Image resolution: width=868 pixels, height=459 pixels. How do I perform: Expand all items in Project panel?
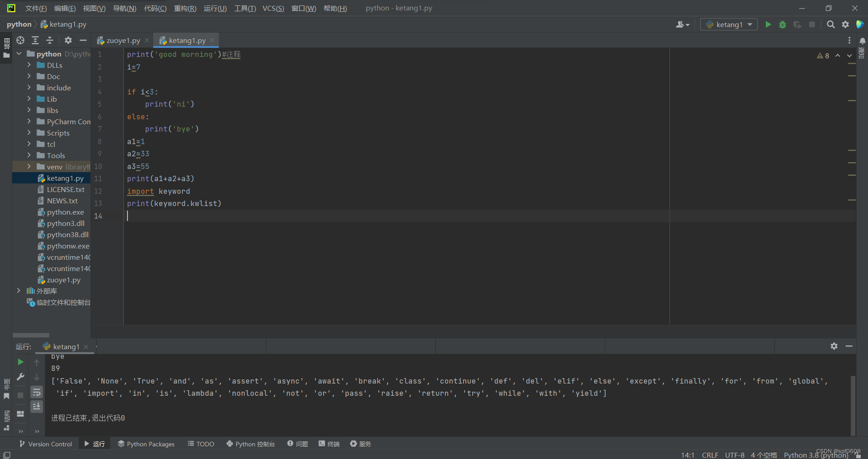click(35, 40)
